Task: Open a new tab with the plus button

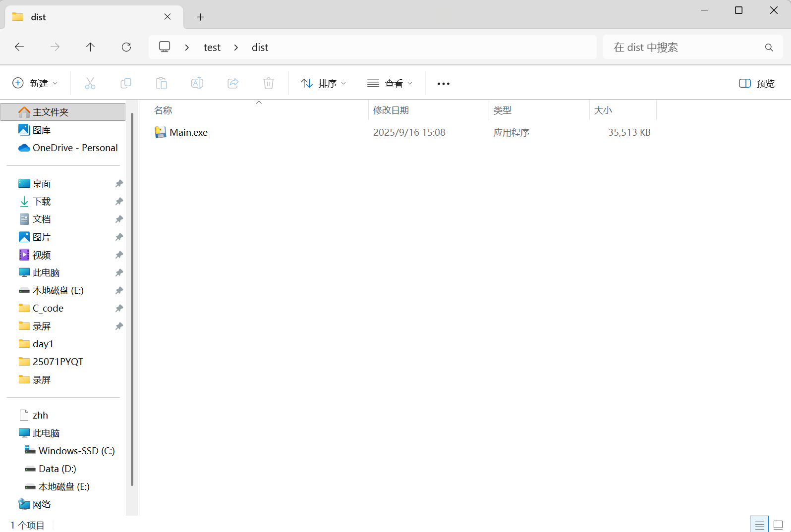Action: (x=200, y=17)
